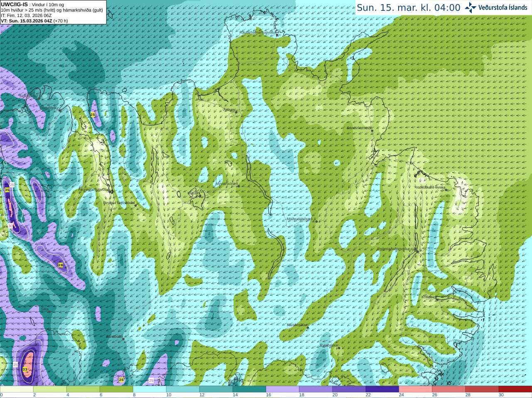Click the Reykir í Fnjóskadal station label
The width and height of the screenshot is (532, 398).
tap(119, 203)
